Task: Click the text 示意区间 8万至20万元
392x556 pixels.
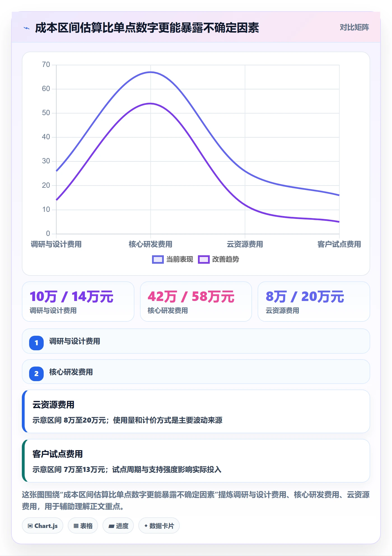Action: pos(69,420)
